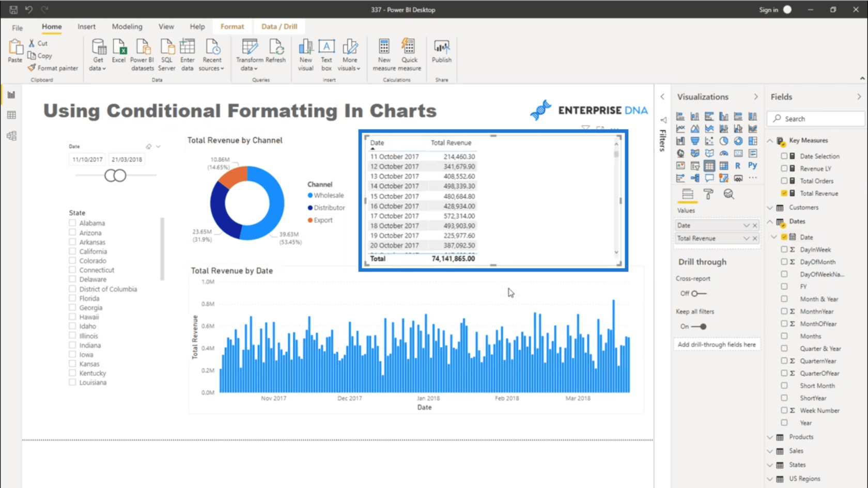Open the Format paint-roller pane
The height and width of the screenshot is (488, 868).
click(x=708, y=194)
